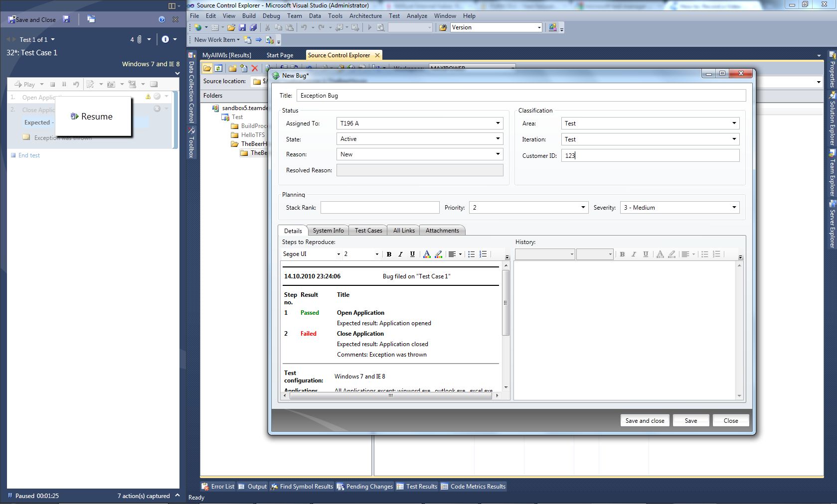Click the Title field containing Exception Bug
Viewport: 837px width, 504px height.
pyautogui.click(x=521, y=96)
